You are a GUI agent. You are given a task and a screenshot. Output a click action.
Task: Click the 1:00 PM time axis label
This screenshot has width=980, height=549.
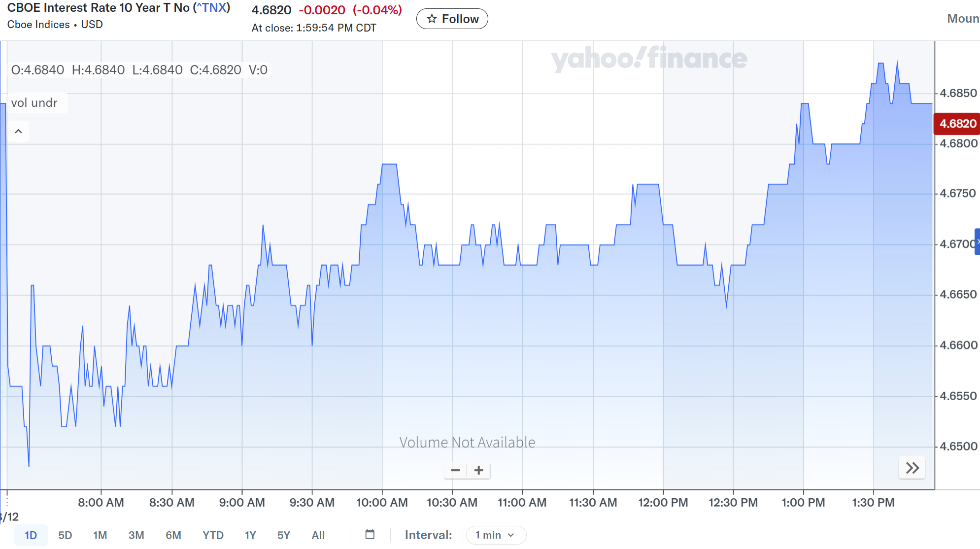[x=803, y=503]
